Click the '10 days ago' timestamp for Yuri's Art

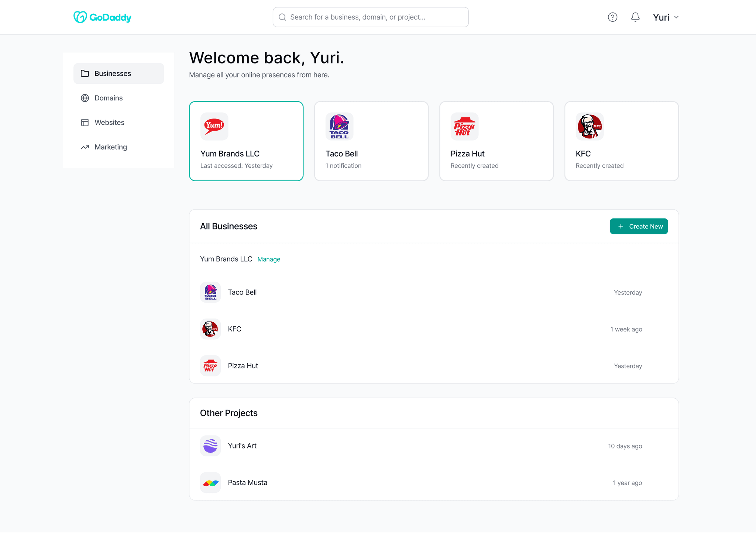pos(625,446)
